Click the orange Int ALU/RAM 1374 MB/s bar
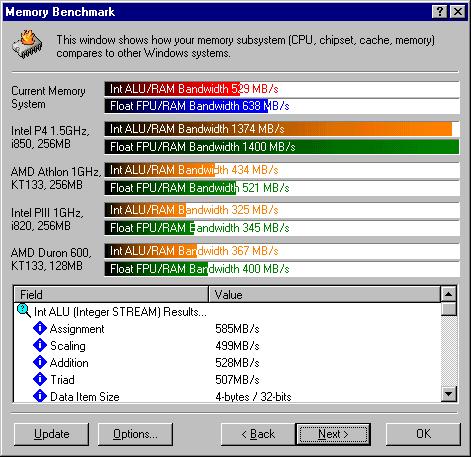The image size is (471, 457). point(278,129)
